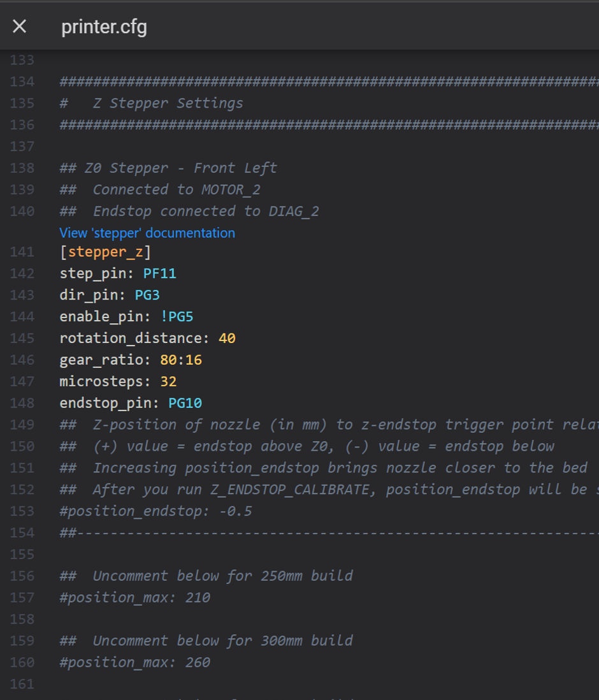The height and width of the screenshot is (700, 599).
Task: Click the enable_pin value !PG5
Action: [x=177, y=316]
